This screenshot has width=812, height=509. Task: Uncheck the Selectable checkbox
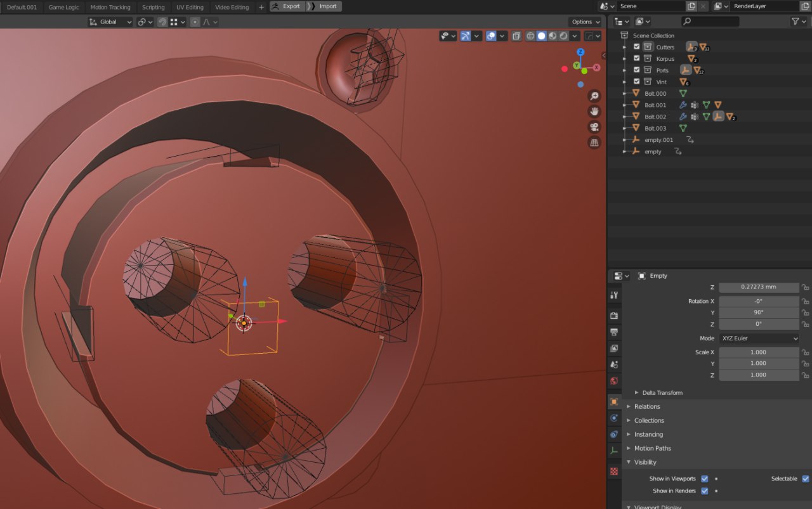point(806,479)
